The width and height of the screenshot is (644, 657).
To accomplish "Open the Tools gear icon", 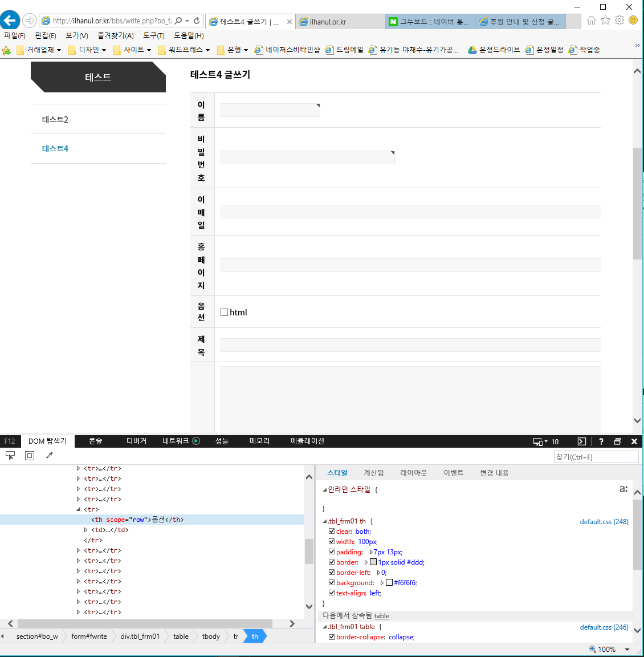I will coord(619,20).
